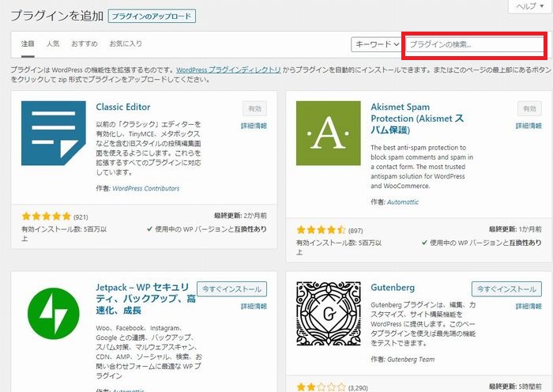Focus the プラグインの検索 search field

[475, 45]
